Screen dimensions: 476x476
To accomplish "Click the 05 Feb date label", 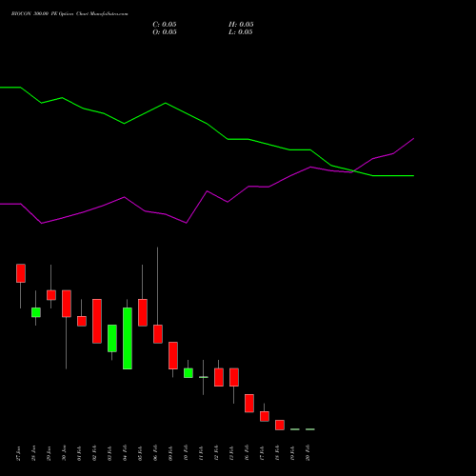I will (140, 453).
